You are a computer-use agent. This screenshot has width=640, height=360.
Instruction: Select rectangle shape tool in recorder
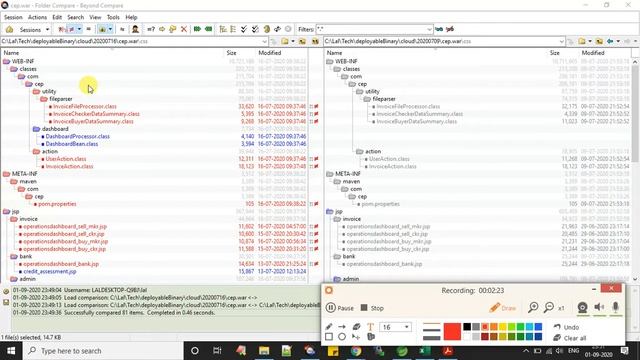329,337
